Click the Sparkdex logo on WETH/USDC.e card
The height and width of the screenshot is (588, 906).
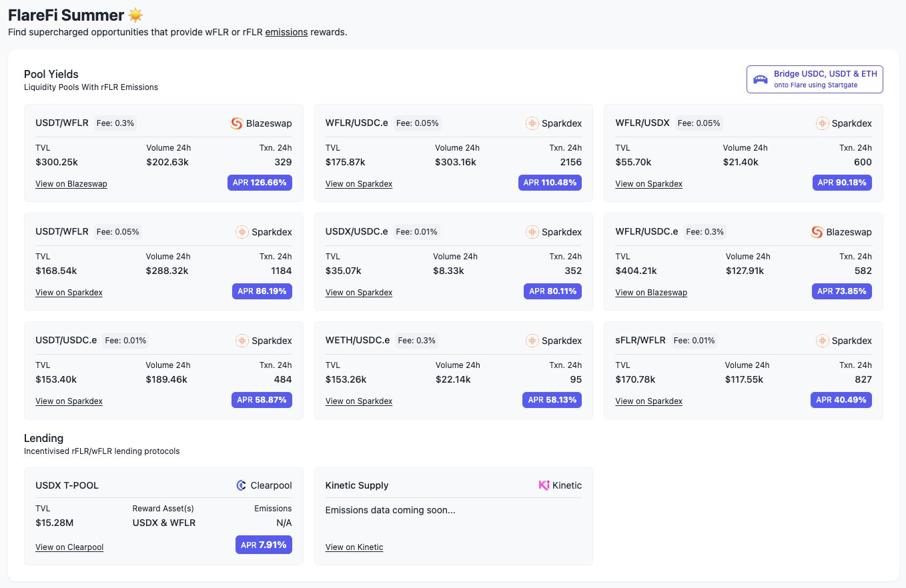(x=532, y=341)
